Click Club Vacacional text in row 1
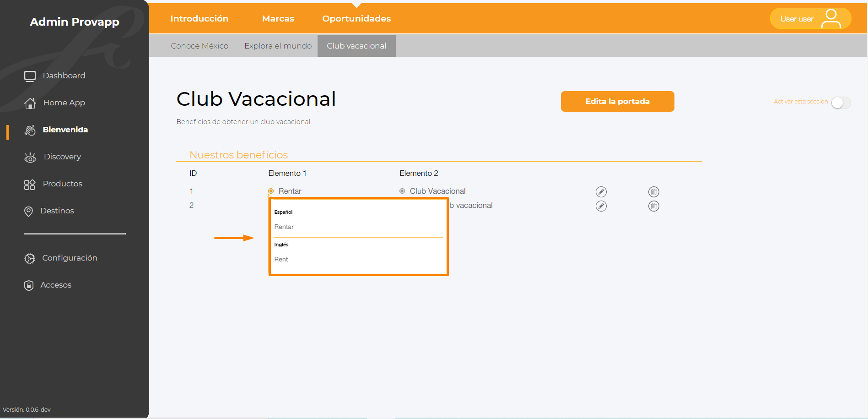The height and width of the screenshot is (419, 868). 437,191
